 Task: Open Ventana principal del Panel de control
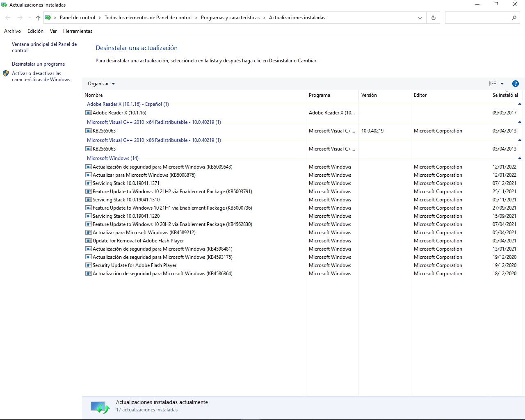pyautogui.click(x=44, y=47)
